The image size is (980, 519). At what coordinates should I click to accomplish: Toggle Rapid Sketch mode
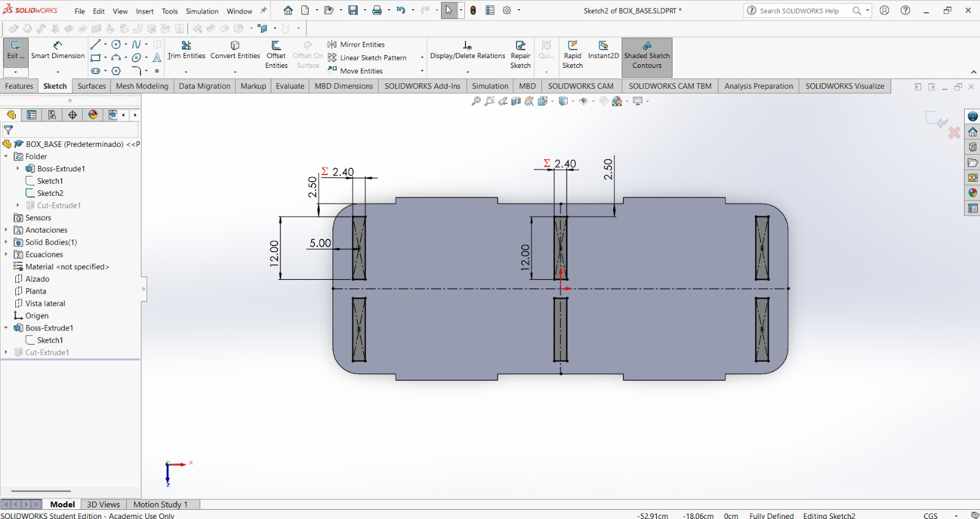point(572,54)
